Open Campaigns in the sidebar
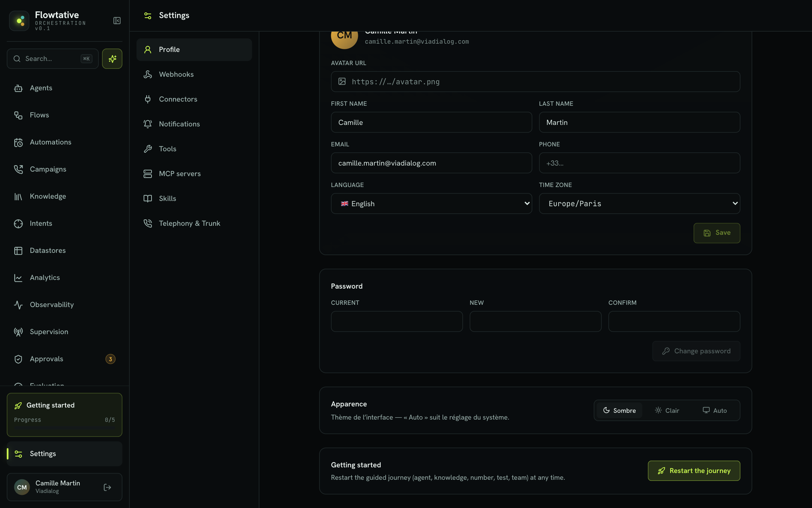This screenshot has width=812, height=508. click(64, 169)
